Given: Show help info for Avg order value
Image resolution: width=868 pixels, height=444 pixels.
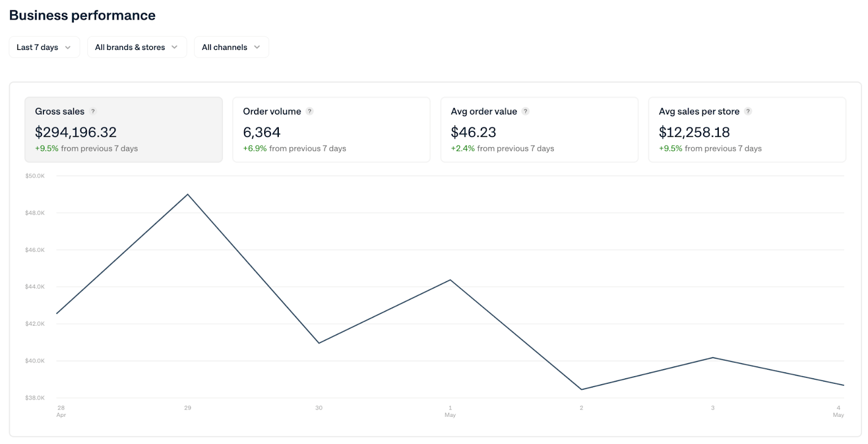Looking at the screenshot, I should click(525, 111).
